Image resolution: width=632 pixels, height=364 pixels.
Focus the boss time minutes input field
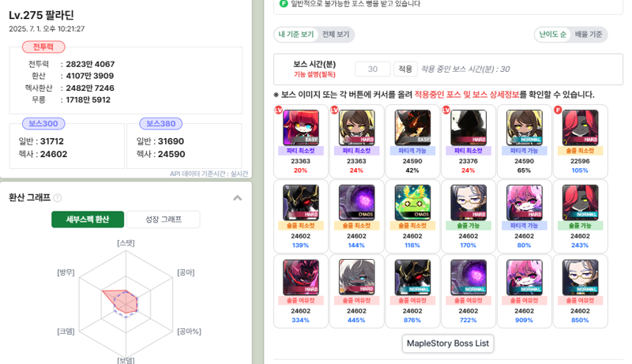click(373, 69)
